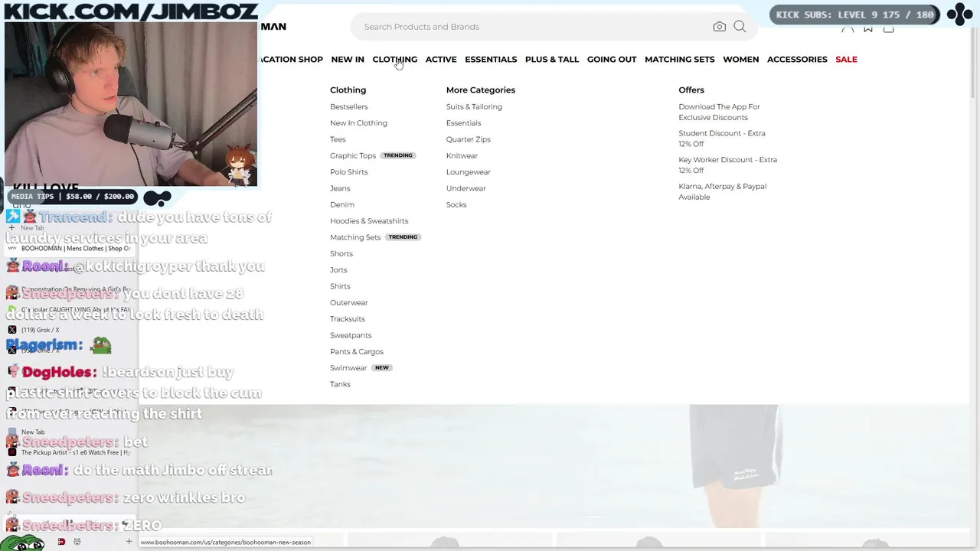Click Key Worker Discount - Extra 12% Off
Screen dimensions: 980x551
pyautogui.click(x=727, y=165)
